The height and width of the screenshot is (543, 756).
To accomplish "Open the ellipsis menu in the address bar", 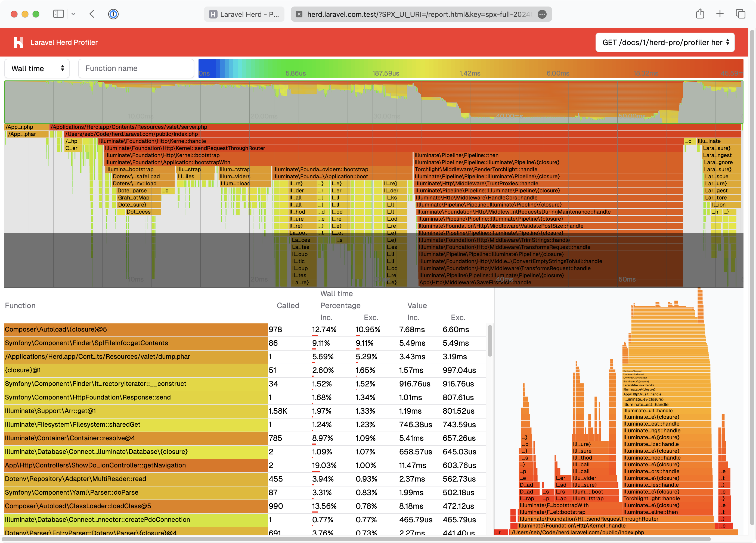I will pos(542,14).
